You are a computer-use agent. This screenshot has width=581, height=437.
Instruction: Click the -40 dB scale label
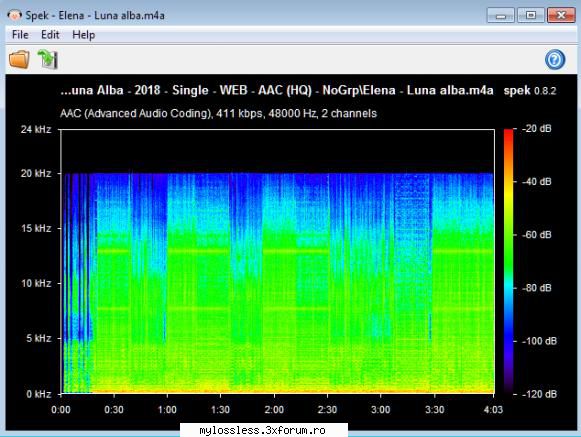537,182
